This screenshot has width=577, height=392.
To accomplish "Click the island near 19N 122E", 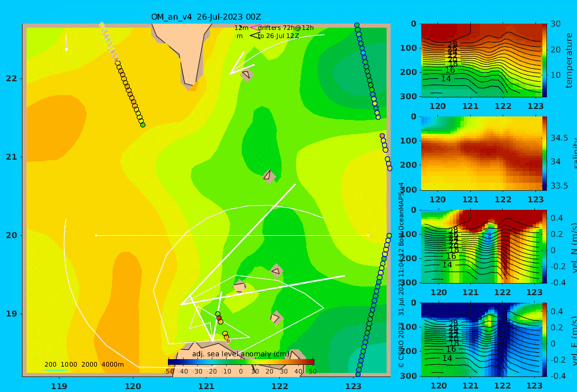I will [x=276, y=318].
